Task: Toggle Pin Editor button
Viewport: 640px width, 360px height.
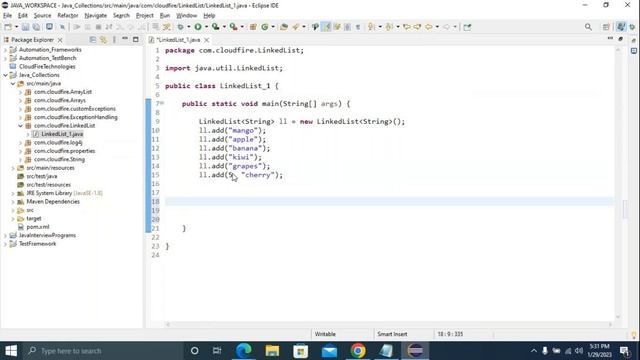Action: coord(467,27)
